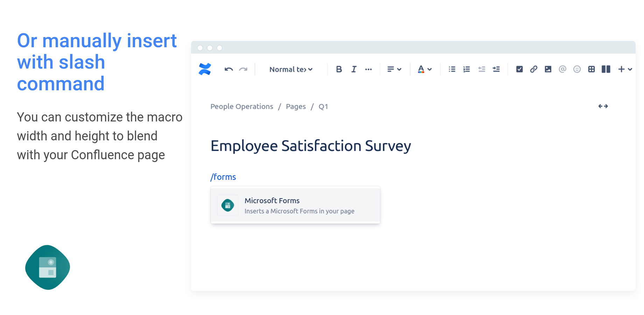Insert an action item checkbox

coord(519,69)
